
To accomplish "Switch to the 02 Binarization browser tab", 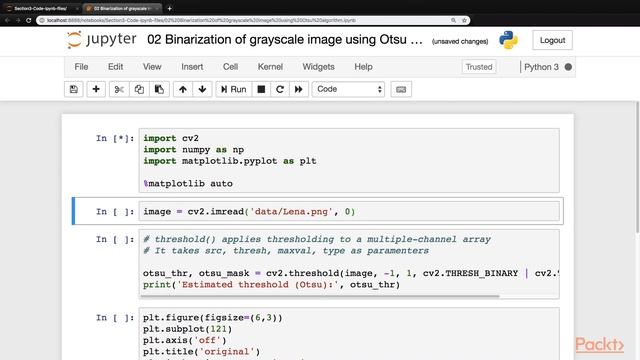I will point(121,8).
